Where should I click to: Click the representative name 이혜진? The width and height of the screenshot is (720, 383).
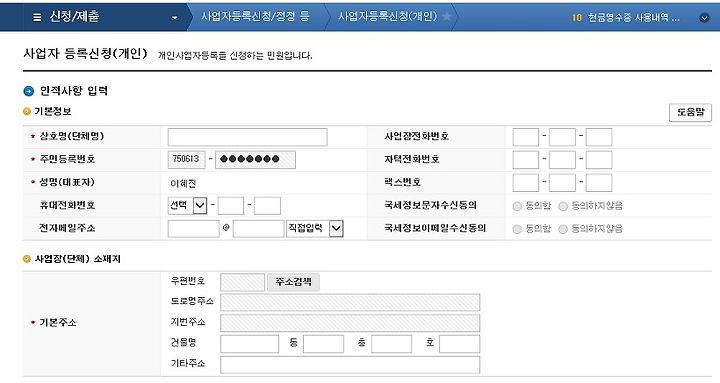point(183,184)
